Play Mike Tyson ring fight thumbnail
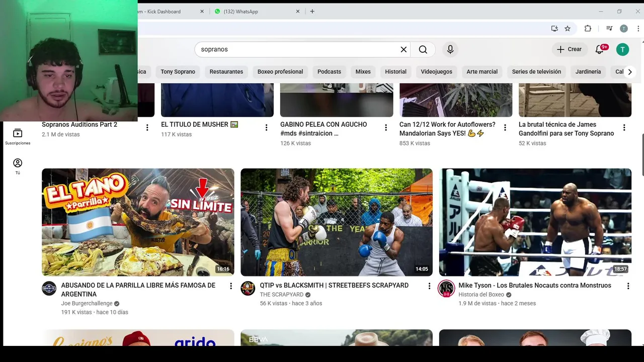The width and height of the screenshot is (644, 362). click(x=535, y=222)
